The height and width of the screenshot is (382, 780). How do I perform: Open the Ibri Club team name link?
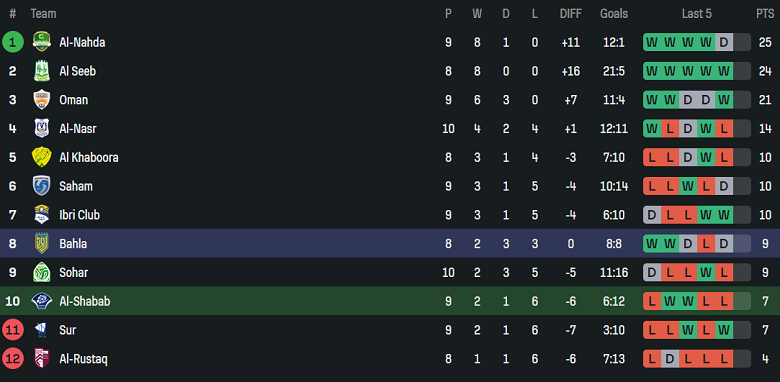(80, 215)
